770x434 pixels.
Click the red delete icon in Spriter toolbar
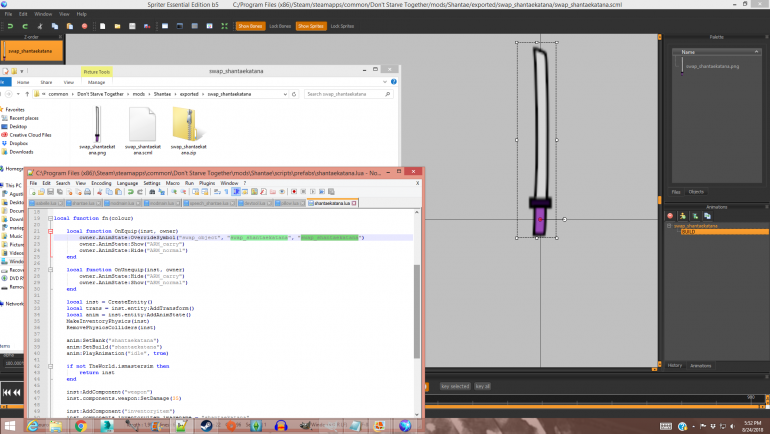(x=84, y=26)
